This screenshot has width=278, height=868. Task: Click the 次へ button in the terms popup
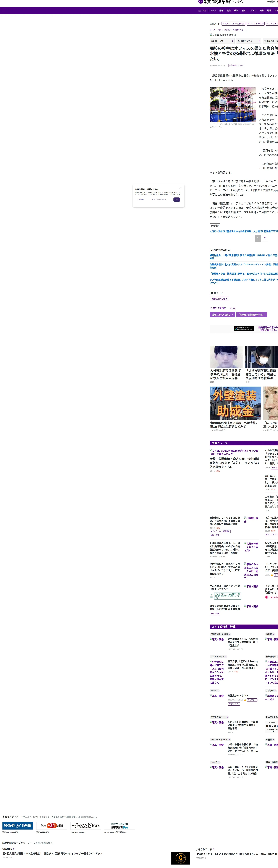[177, 199]
